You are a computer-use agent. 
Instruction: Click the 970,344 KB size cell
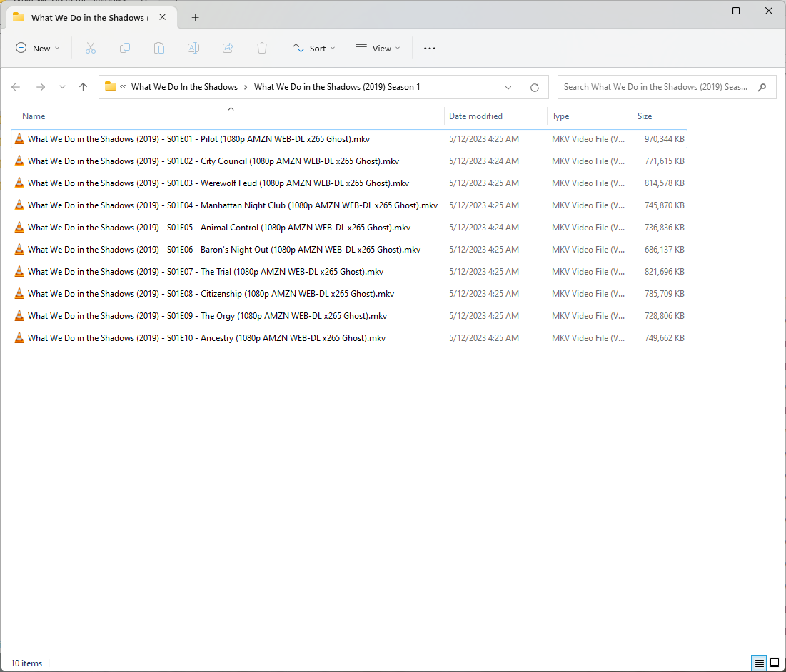pos(664,138)
